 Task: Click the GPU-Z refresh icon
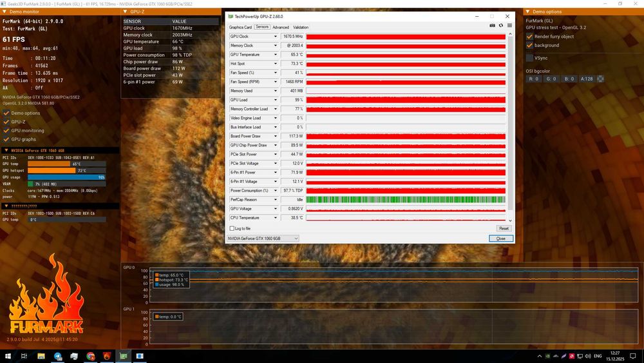(x=500, y=26)
